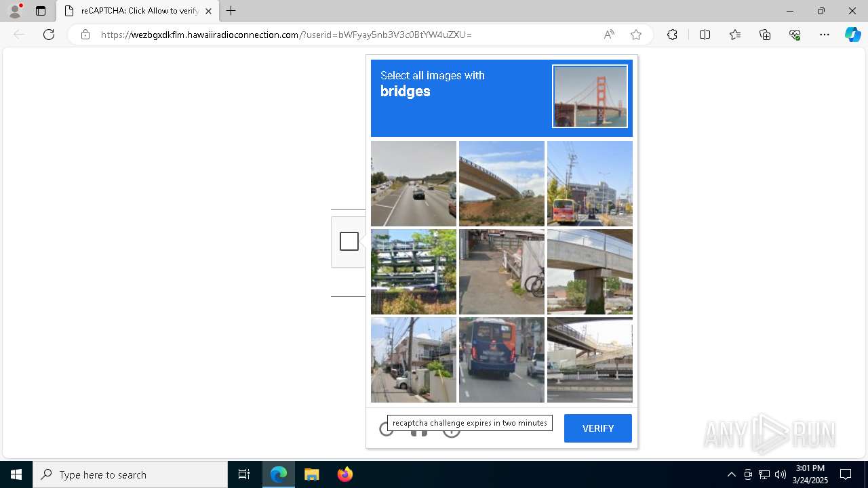868x488 pixels.
Task: Toggle split screen icon
Action: [x=705, y=35]
